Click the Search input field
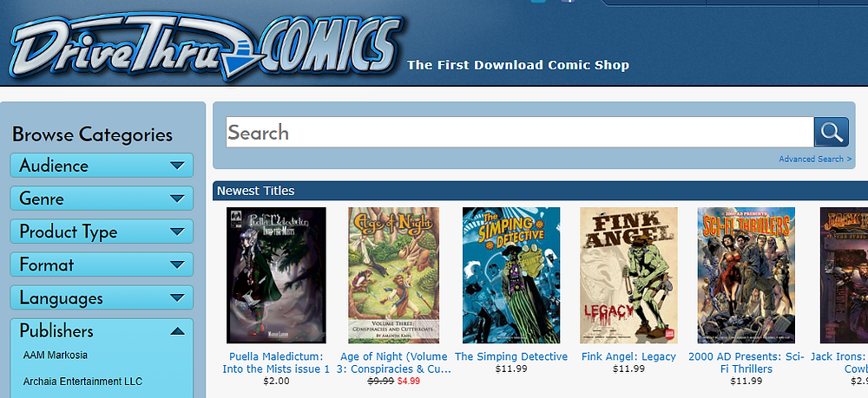 pos(520,132)
